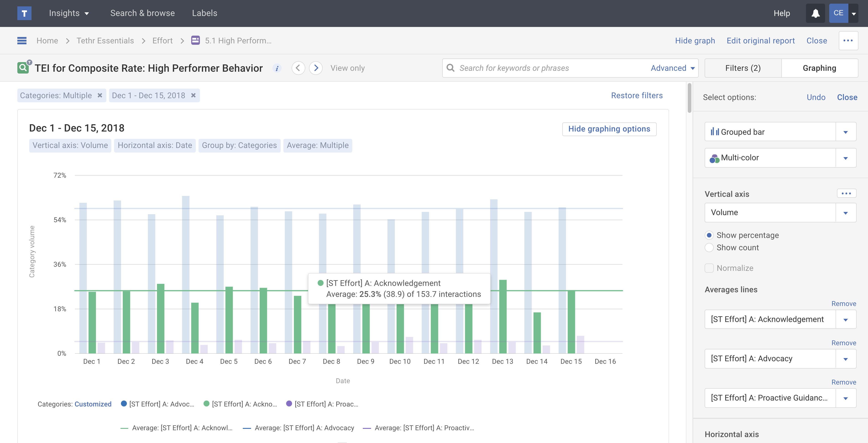
Task: Open the hamburger navigation menu icon
Action: coord(22,41)
